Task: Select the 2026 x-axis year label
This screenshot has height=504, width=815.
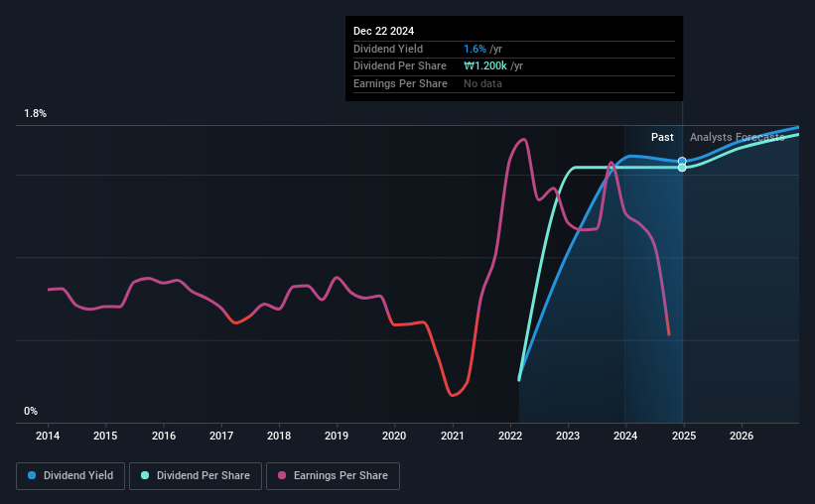Action: pyautogui.click(x=742, y=436)
